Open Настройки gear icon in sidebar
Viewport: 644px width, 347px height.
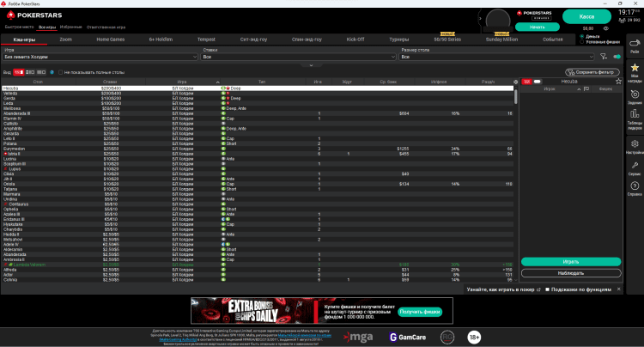coord(635,143)
